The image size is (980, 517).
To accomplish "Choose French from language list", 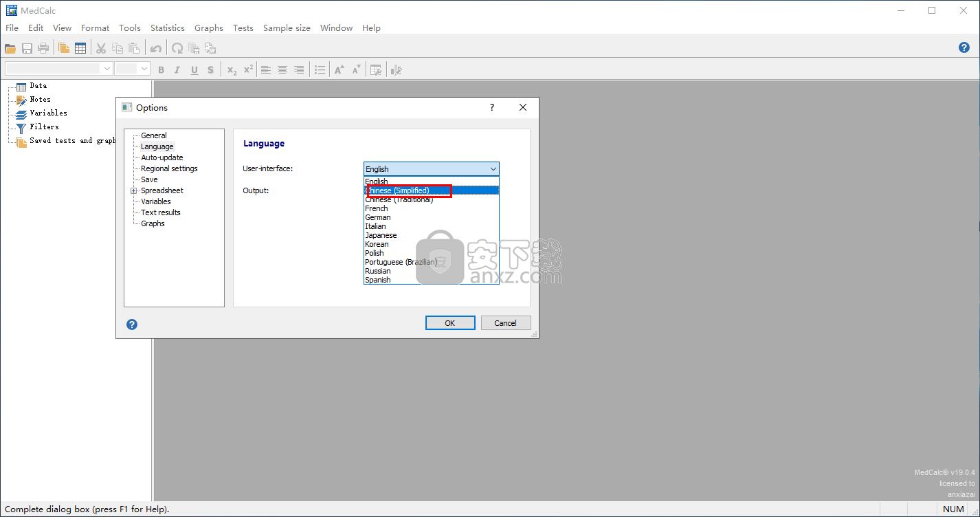I will pos(377,208).
